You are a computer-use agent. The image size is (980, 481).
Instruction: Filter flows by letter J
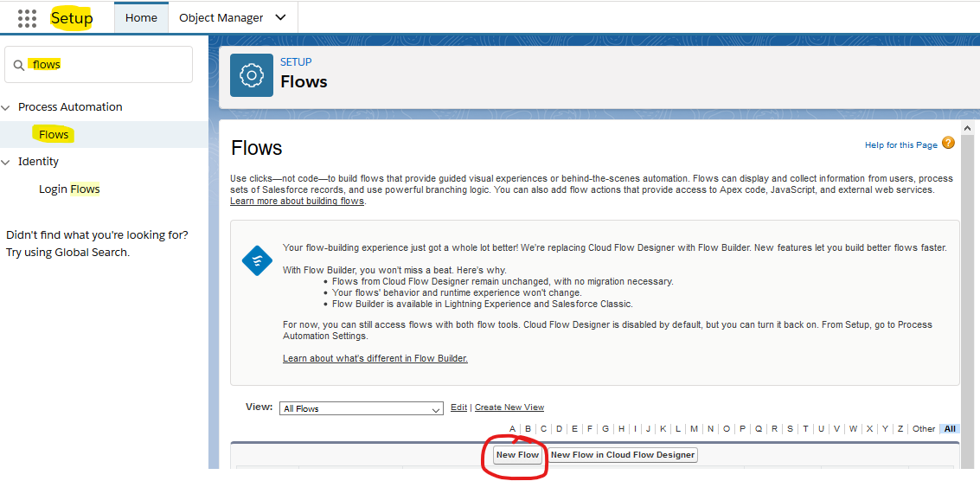tap(648, 429)
